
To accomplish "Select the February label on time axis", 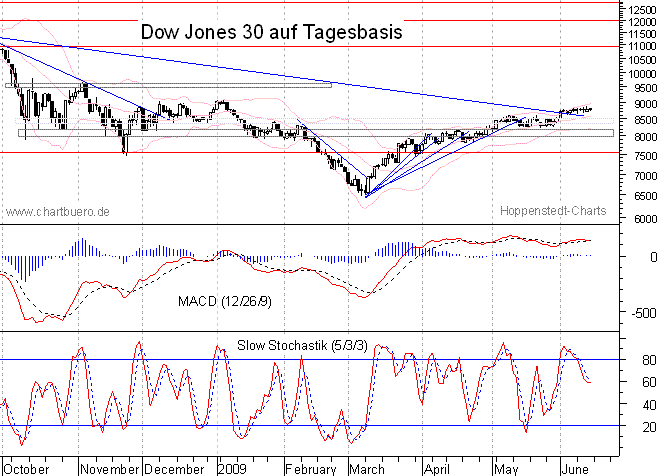I will pyautogui.click(x=311, y=469).
